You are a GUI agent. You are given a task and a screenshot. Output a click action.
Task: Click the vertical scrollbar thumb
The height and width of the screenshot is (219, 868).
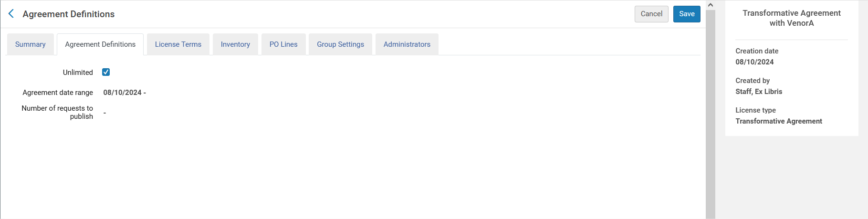pos(711,115)
